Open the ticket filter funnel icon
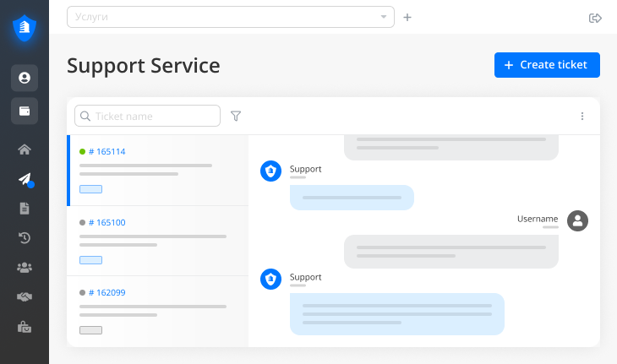 pos(236,116)
